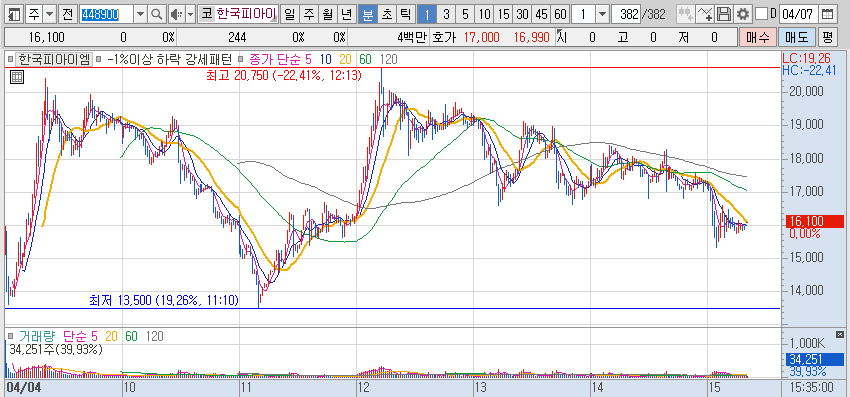
Task: Select the 틱 tick chart mode
Action: (406, 14)
